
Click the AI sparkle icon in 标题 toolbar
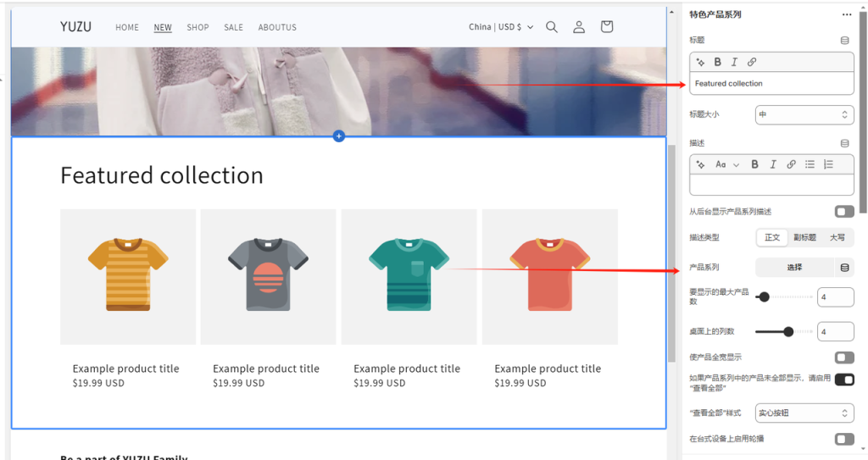coord(700,62)
